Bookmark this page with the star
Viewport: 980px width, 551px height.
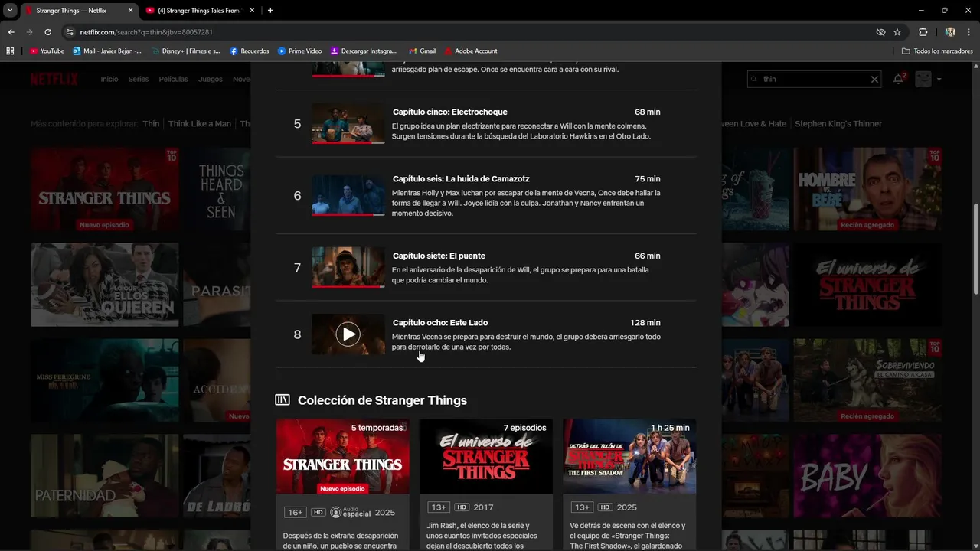pos(897,32)
